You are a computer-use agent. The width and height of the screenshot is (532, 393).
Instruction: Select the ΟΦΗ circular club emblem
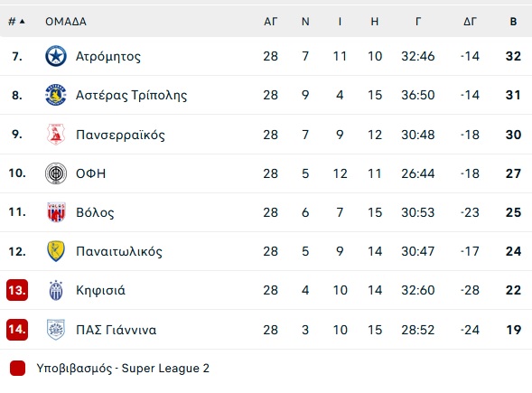56,173
